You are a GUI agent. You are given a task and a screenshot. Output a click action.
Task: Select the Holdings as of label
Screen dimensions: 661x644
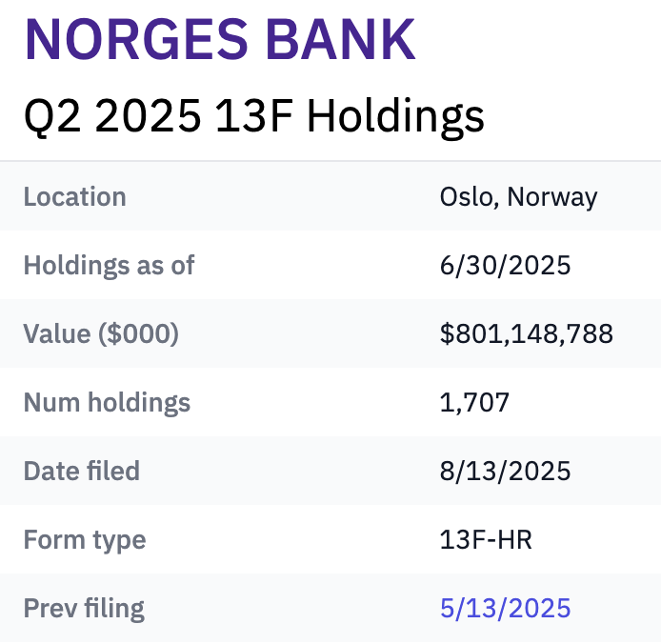[x=109, y=265]
